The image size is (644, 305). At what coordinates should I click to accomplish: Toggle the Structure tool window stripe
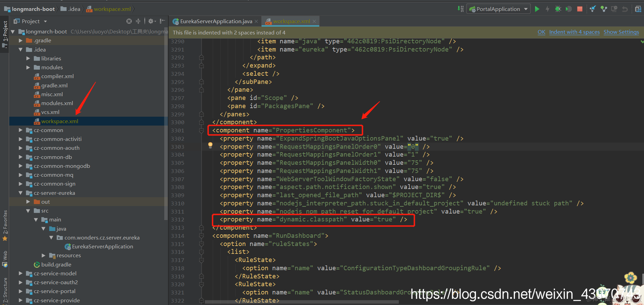[5, 291]
